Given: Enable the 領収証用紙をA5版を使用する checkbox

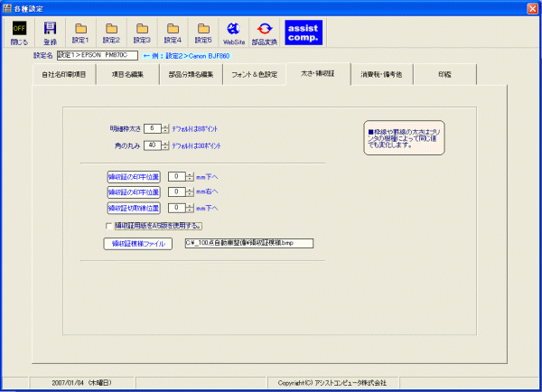Looking at the screenshot, I should click(x=109, y=226).
